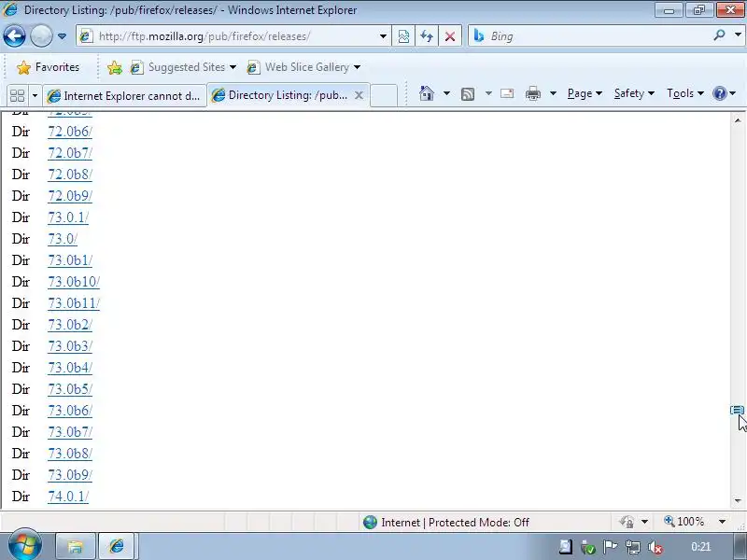Image resolution: width=747 pixels, height=560 pixels.
Task: Open the 73.0b5/ directory link
Action: 70,389
